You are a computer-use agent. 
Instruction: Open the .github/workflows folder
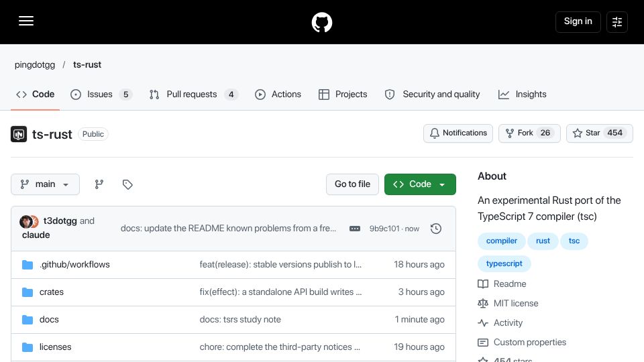[x=74, y=265]
